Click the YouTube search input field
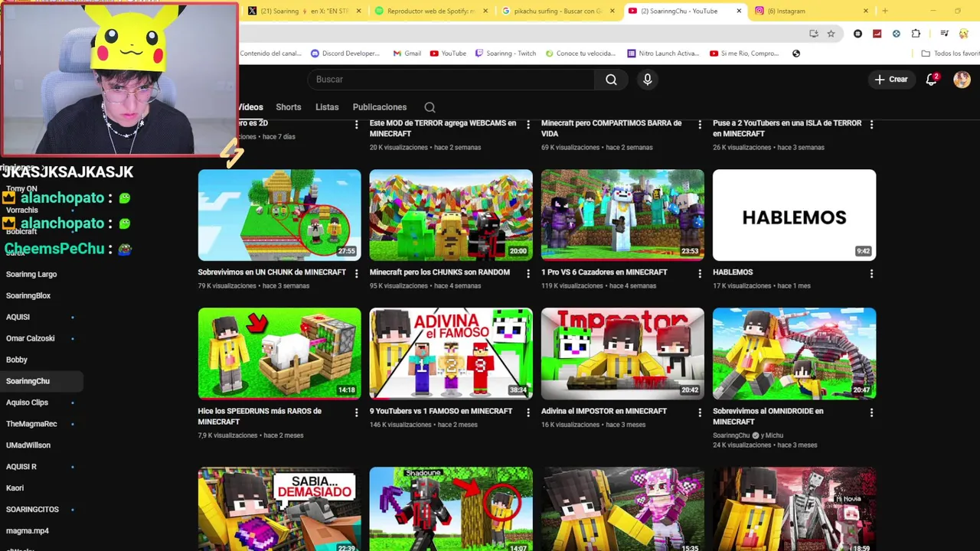This screenshot has width=980, height=551. (x=451, y=80)
